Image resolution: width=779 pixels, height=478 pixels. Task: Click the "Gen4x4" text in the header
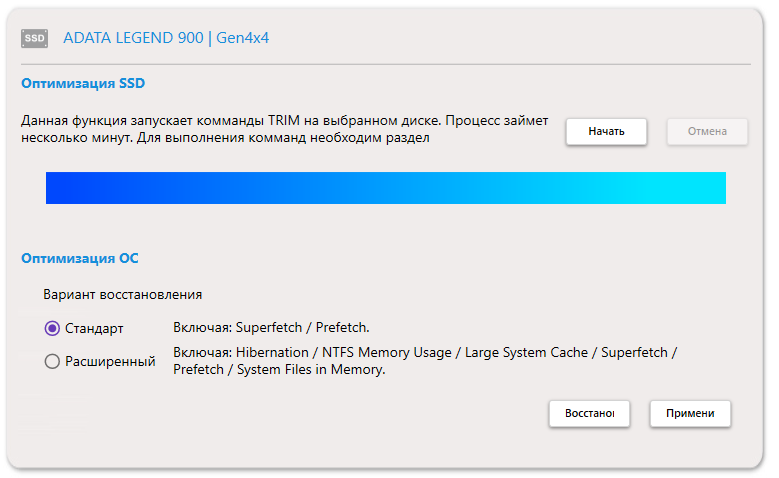(x=243, y=39)
